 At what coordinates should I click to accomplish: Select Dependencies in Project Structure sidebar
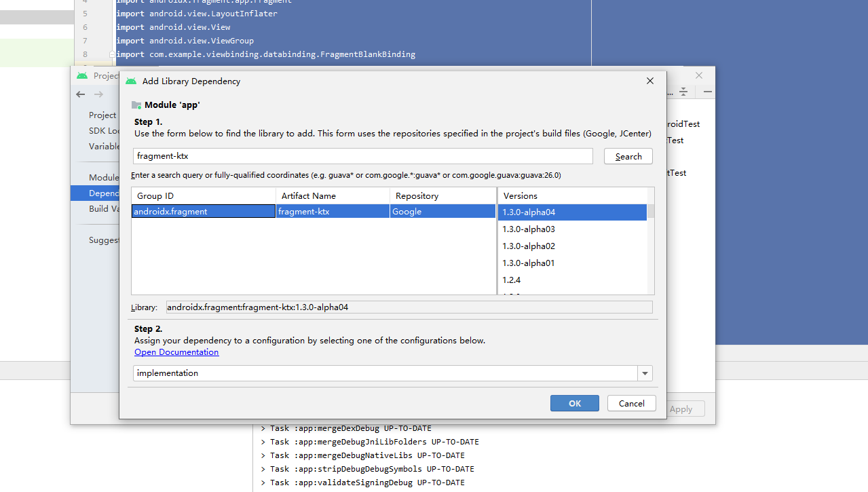(95, 193)
